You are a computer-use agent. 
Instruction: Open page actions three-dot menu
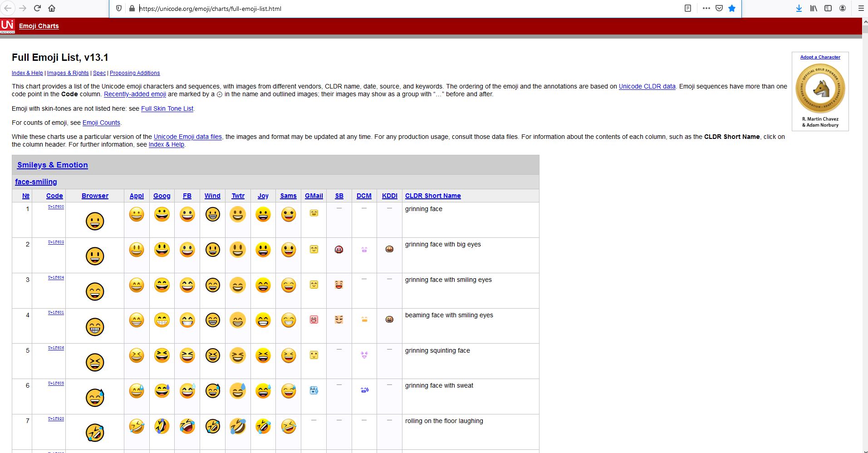pyautogui.click(x=706, y=8)
